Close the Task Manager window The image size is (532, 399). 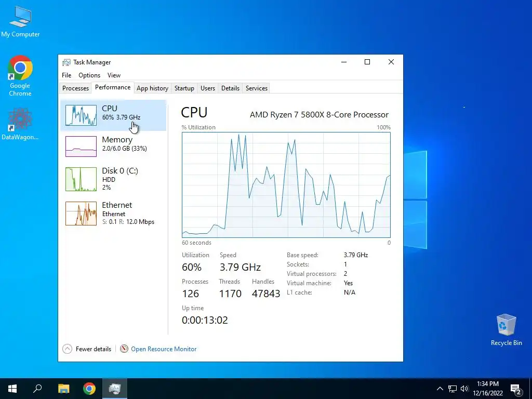[x=391, y=62]
